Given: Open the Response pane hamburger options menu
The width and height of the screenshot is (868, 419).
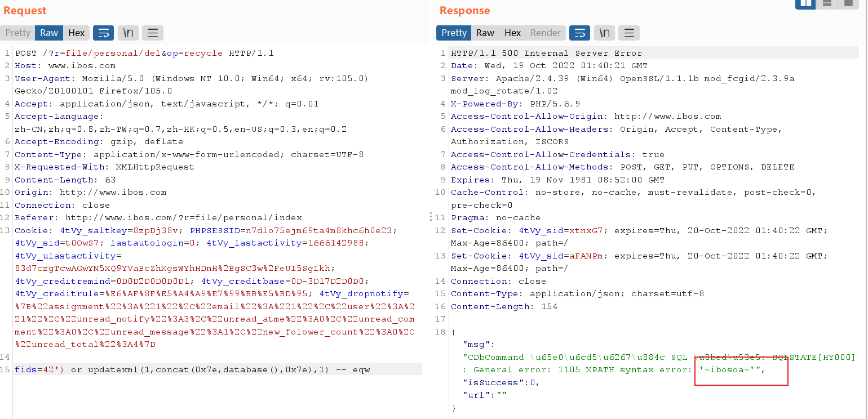Looking at the screenshot, I should [629, 33].
